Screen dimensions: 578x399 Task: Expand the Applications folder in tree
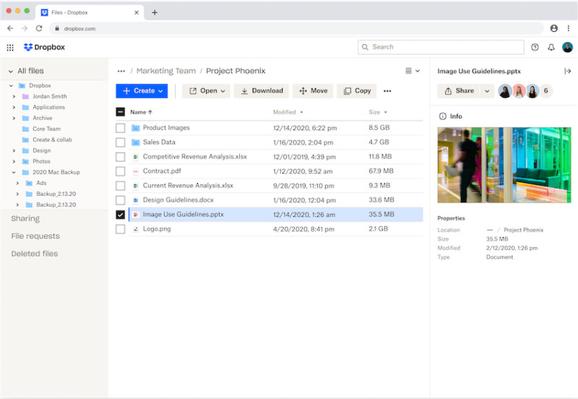pos(14,107)
